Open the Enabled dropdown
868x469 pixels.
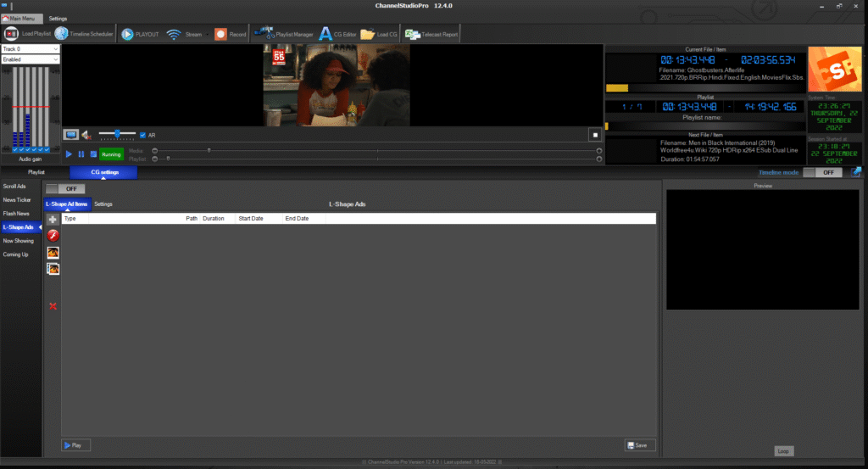point(30,59)
